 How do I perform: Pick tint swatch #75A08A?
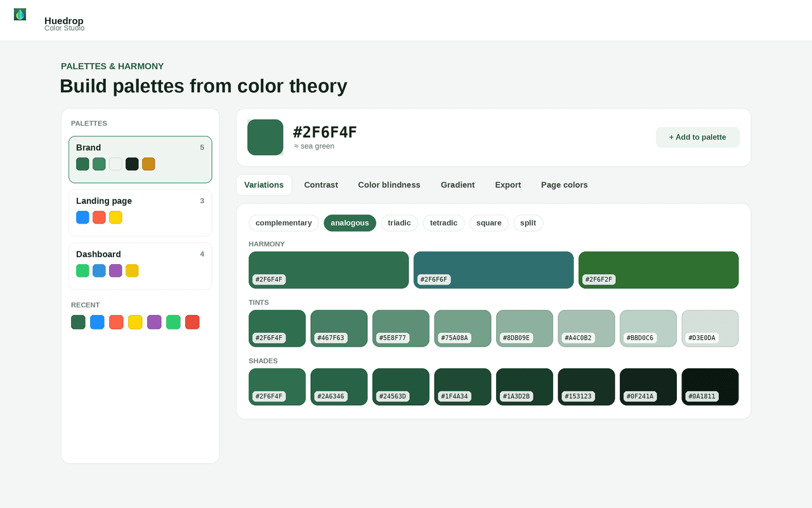462,328
